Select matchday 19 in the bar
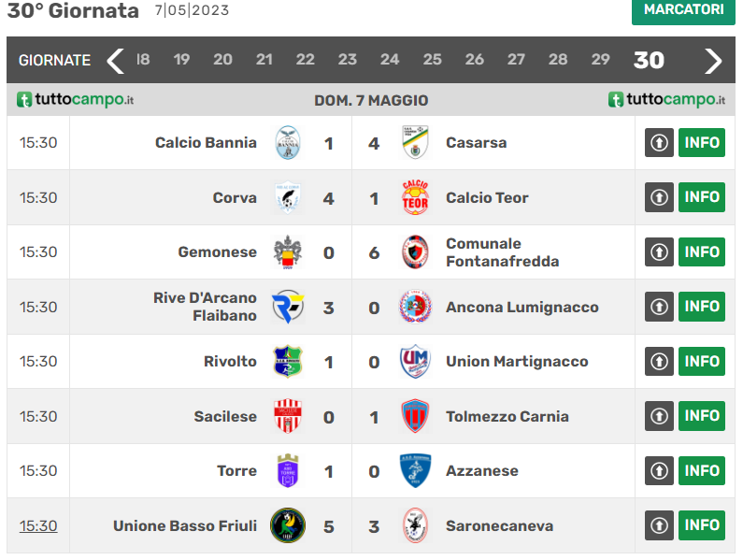 pyautogui.click(x=181, y=60)
